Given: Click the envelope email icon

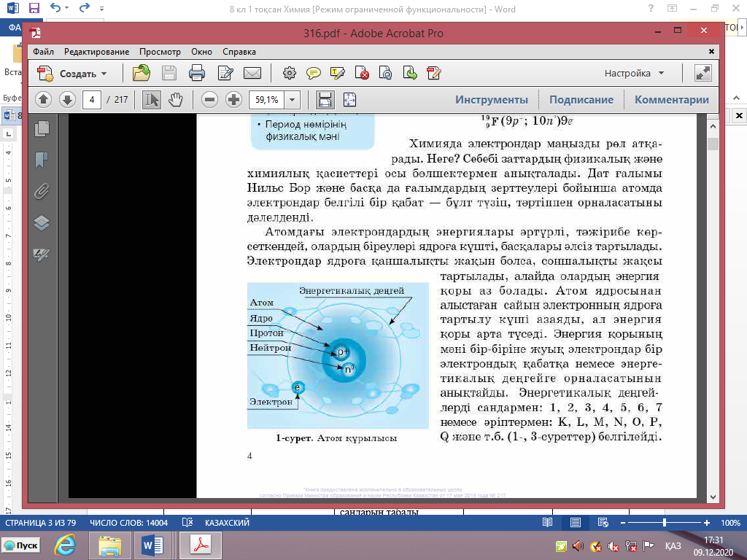Looking at the screenshot, I should tap(252, 73).
